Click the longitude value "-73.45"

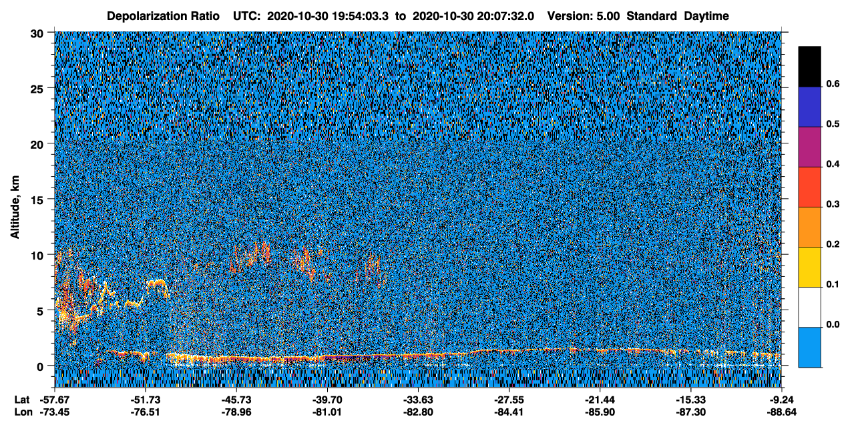53,412
